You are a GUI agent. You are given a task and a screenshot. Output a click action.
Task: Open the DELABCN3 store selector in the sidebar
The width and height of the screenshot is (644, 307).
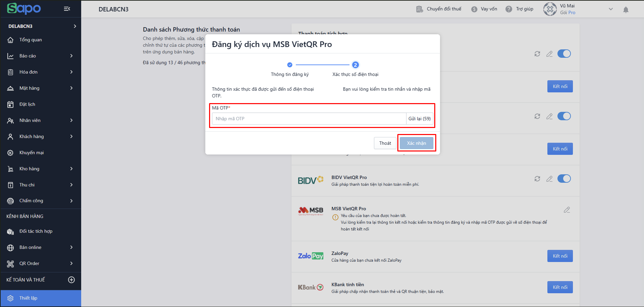tap(41, 26)
